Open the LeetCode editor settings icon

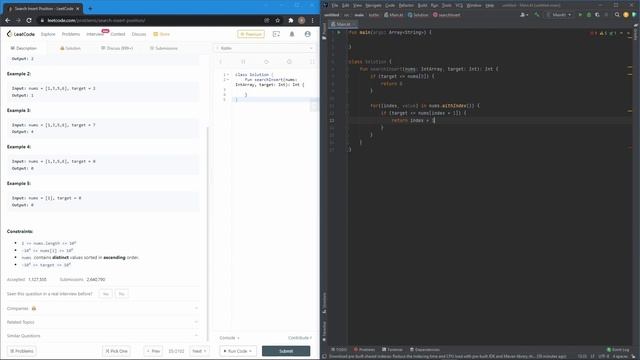pos(289,62)
